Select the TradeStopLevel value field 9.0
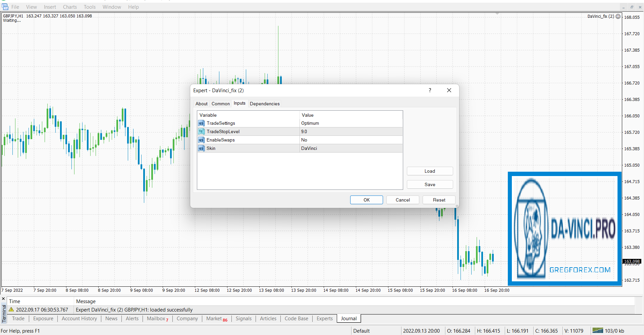The height and width of the screenshot is (335, 644). (351, 132)
